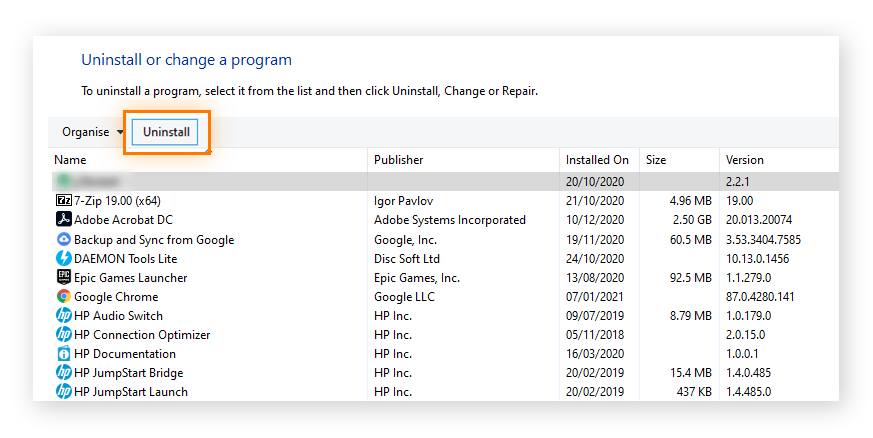Select Backup and Sync from Google
Viewport: 873px width, 438px height.
pos(154,240)
